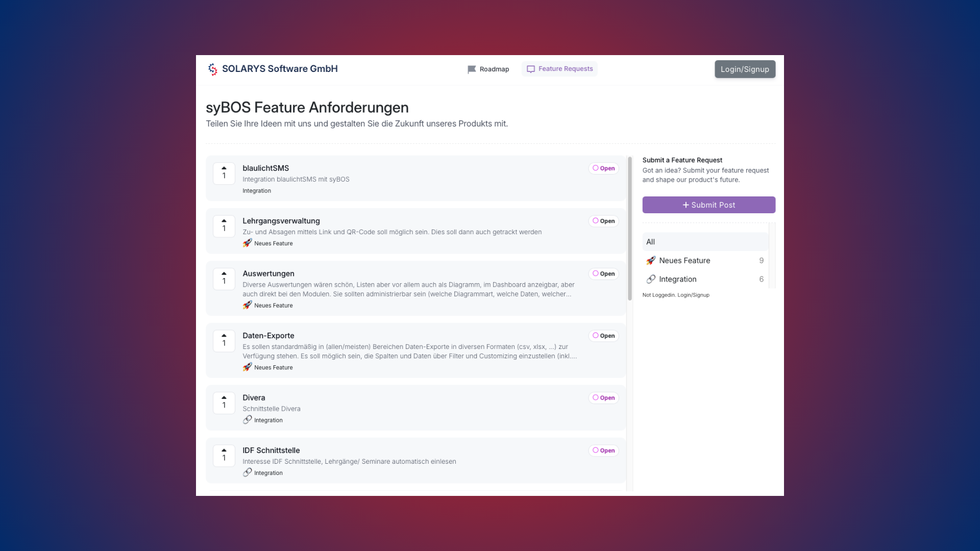Click the Submit Post button
The width and height of the screenshot is (980, 551).
[708, 205]
